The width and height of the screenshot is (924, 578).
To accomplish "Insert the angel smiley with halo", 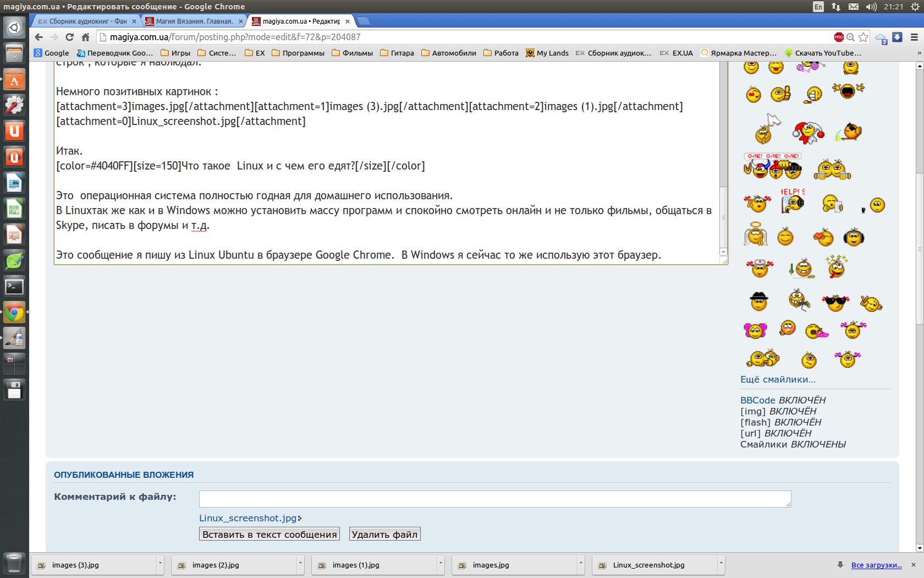I will pos(755,234).
